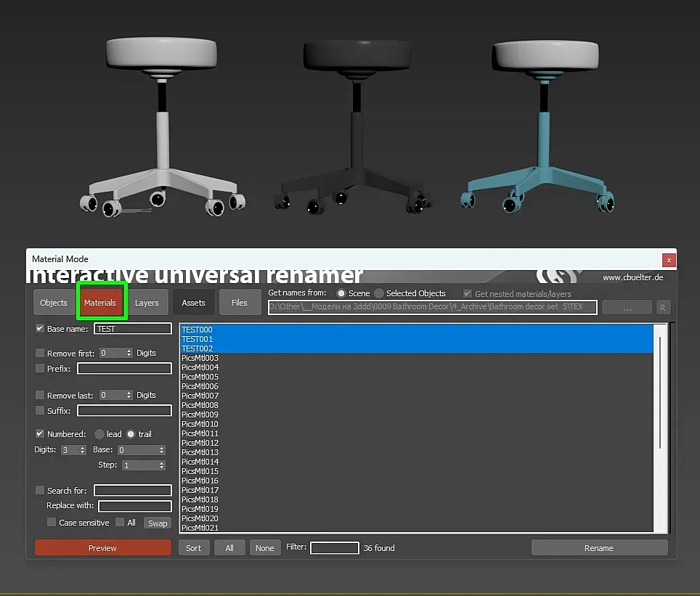Adjust the Step spinner arrows
The width and height of the screenshot is (700, 596).
(x=162, y=465)
